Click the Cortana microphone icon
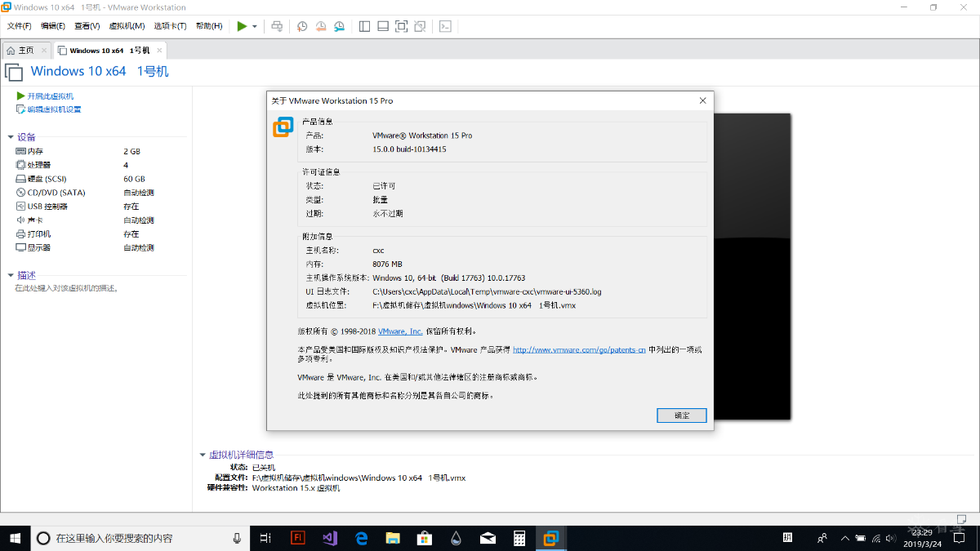 [x=237, y=538]
